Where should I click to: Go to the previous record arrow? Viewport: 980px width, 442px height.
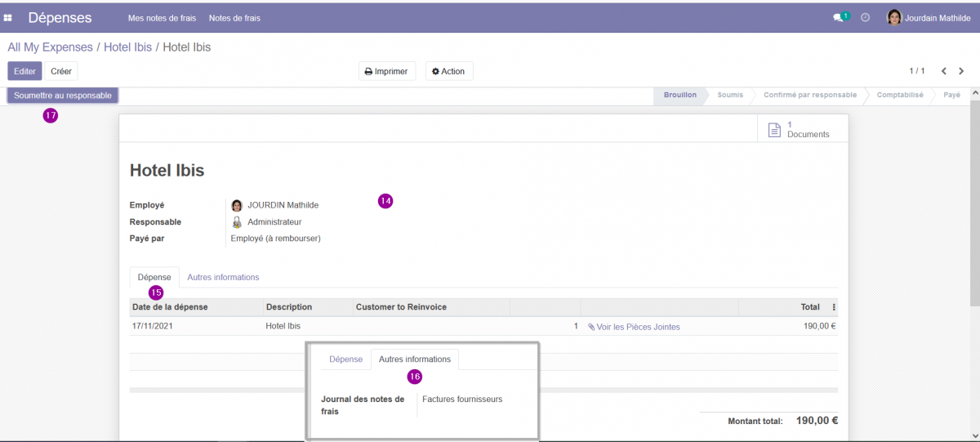944,71
